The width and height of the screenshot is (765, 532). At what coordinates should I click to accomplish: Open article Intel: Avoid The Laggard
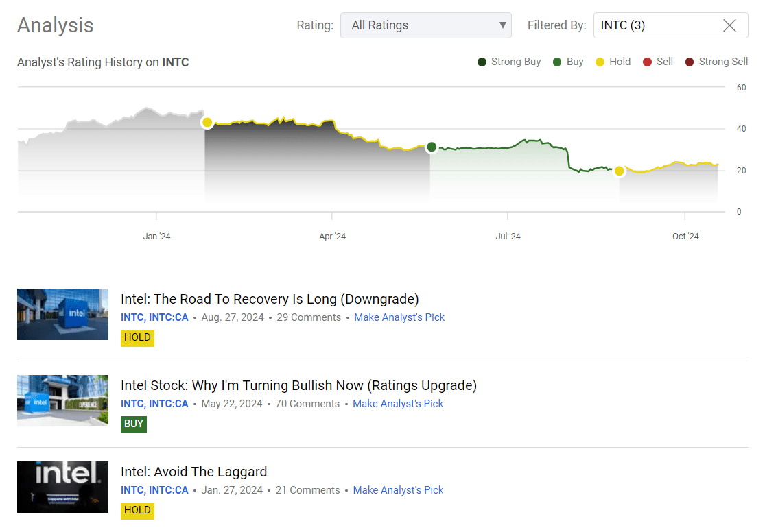pos(193,472)
